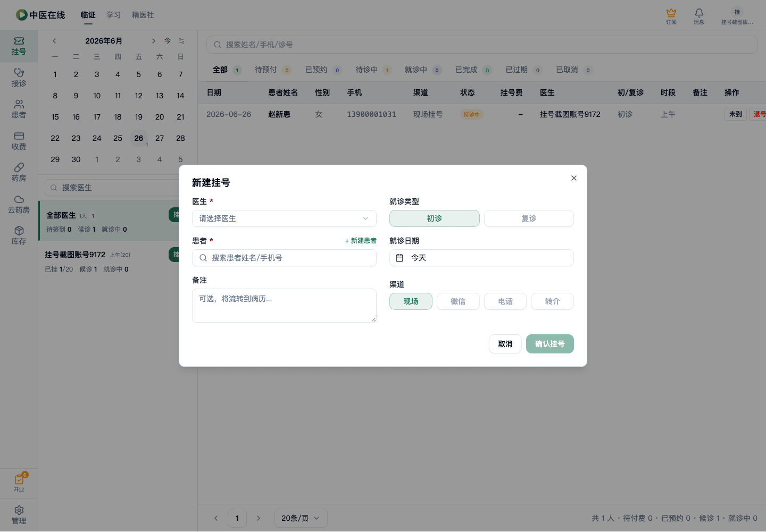Select 复诊 visit type
The image size is (766, 532).
coord(529,218)
